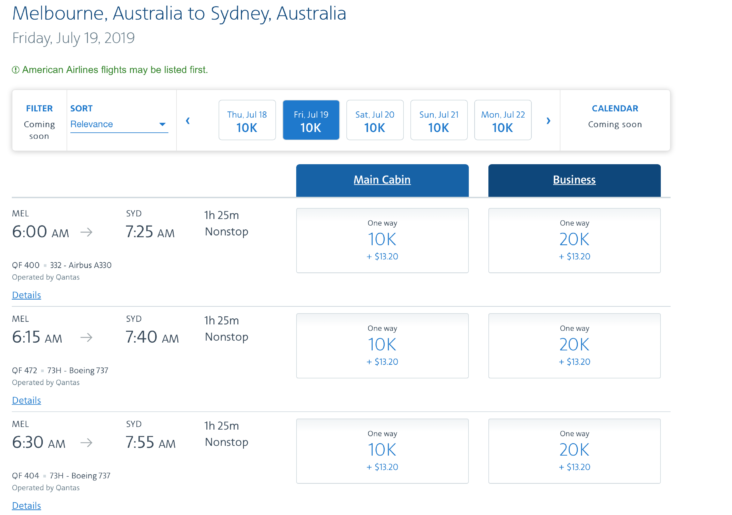This screenshot has height=515, width=732.
Task: Select the Fri, Jul 19 date tab
Action: pos(311,120)
